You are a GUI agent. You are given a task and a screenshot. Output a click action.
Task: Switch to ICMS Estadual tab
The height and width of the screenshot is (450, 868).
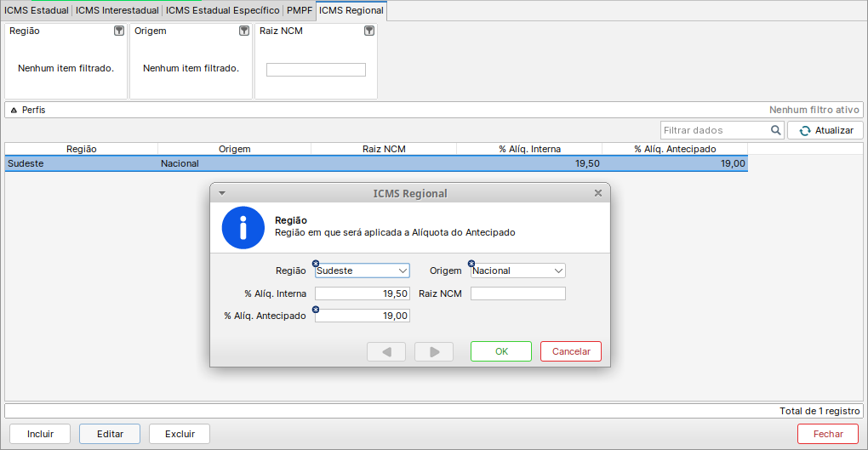pos(37,10)
